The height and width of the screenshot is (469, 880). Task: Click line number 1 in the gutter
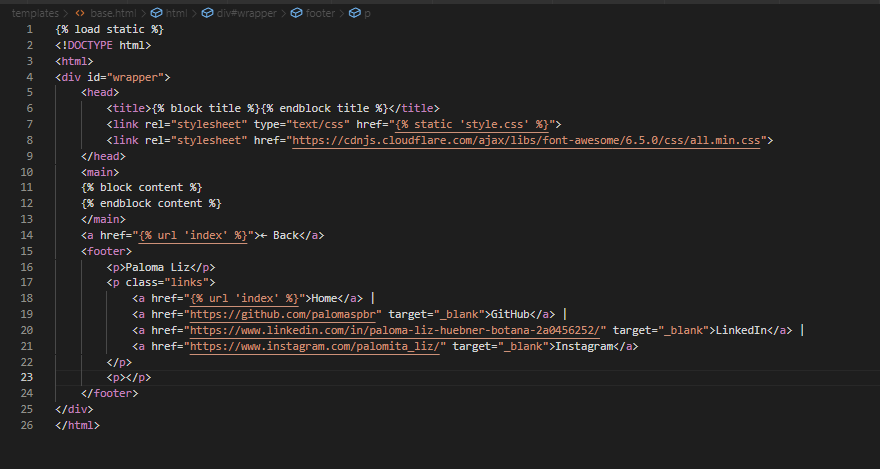[30, 29]
